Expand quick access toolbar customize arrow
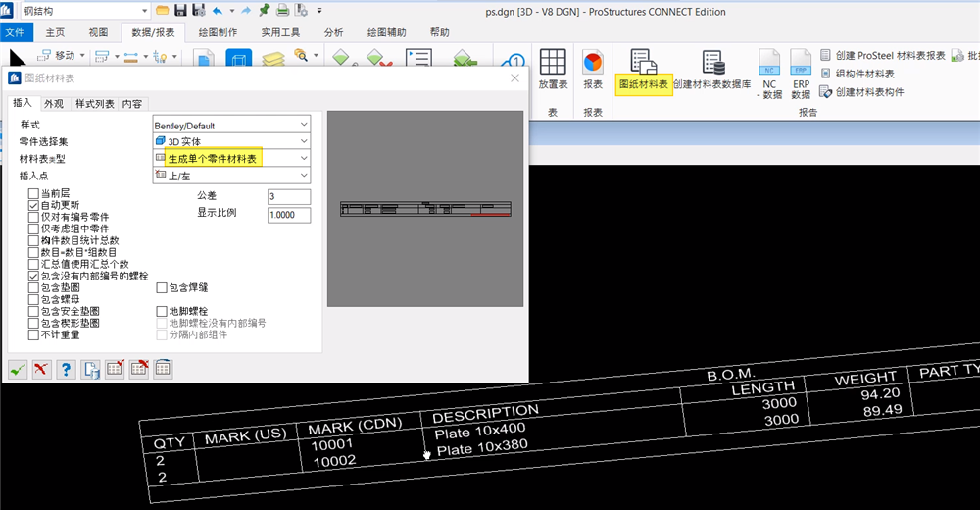 [319, 11]
